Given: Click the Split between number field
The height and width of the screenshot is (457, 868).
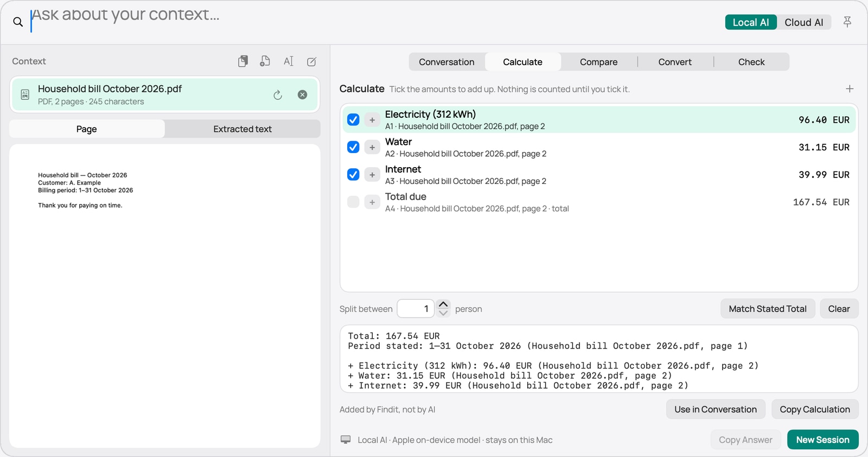Looking at the screenshot, I should (416, 309).
